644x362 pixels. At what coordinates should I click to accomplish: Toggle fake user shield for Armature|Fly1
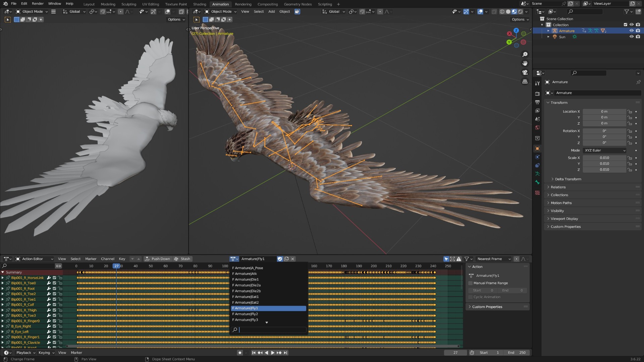tap(280, 259)
